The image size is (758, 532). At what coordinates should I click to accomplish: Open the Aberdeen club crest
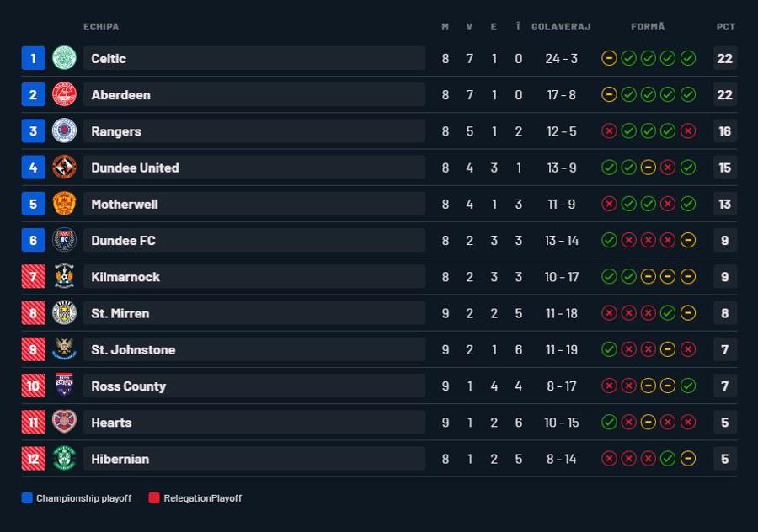click(x=64, y=95)
